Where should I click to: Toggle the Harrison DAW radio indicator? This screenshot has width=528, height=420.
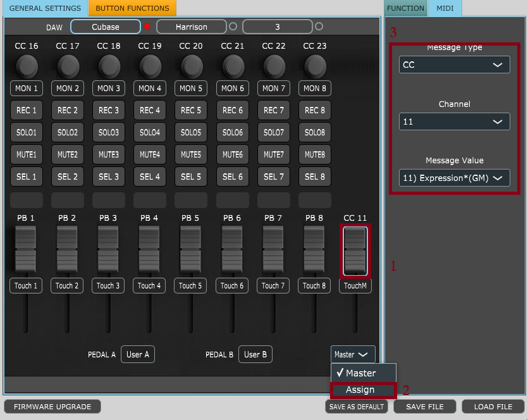pos(233,27)
